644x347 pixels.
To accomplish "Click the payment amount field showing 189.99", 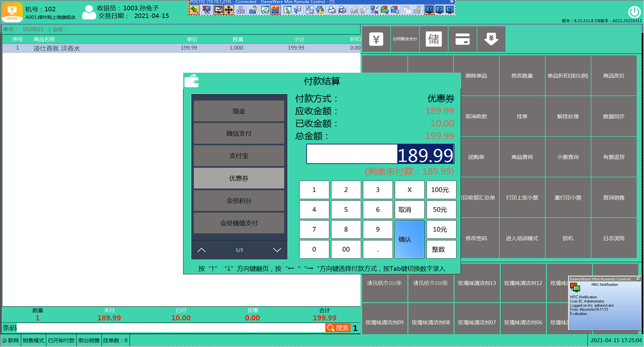I will click(x=380, y=154).
